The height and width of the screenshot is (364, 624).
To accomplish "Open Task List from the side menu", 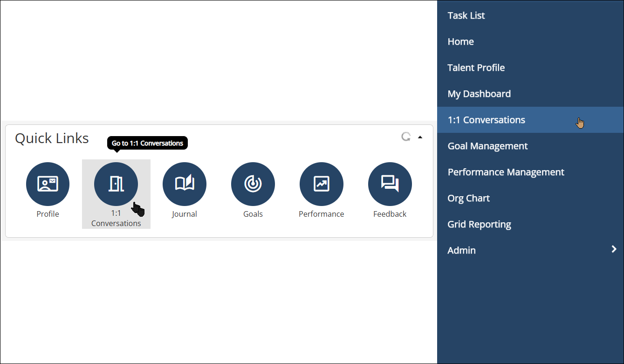I will click(466, 15).
